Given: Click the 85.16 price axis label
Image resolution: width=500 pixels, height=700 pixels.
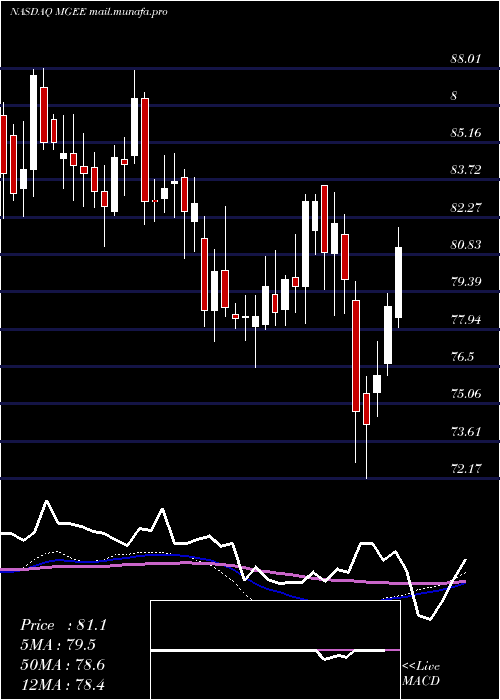Looking at the screenshot, I should [467, 133].
